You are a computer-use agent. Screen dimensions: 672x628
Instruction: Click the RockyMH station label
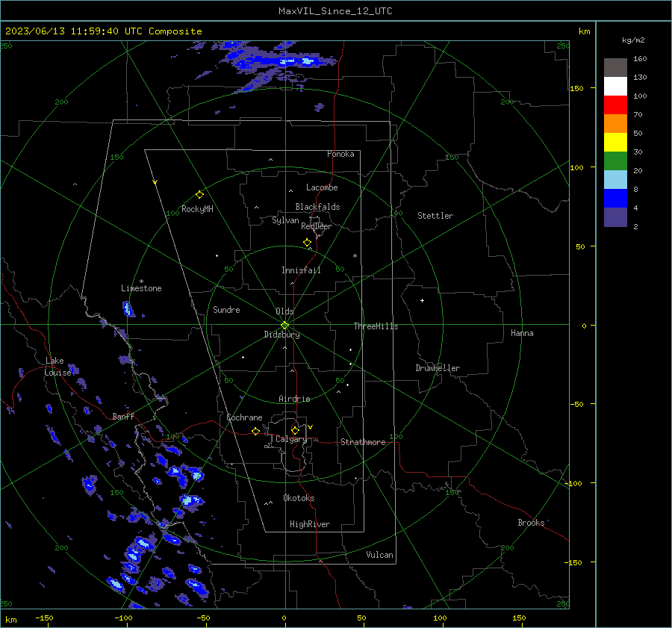197,209
